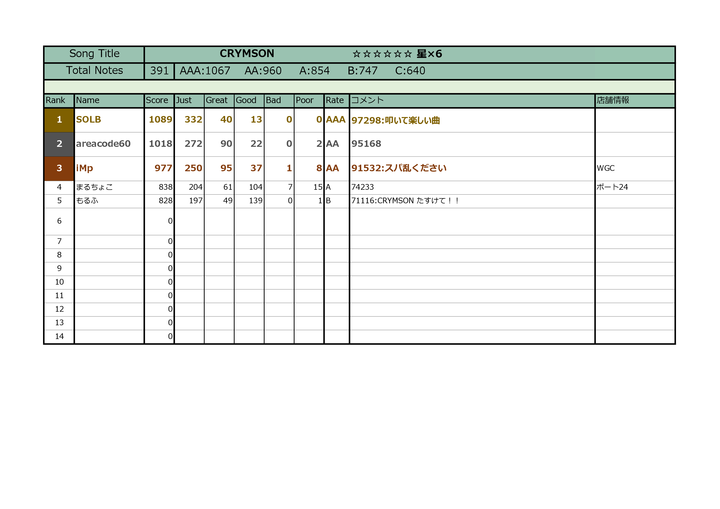Viewport: 720px width, 509px height.
Task: Click まるちょこ's Just count 204
Action: (x=196, y=187)
